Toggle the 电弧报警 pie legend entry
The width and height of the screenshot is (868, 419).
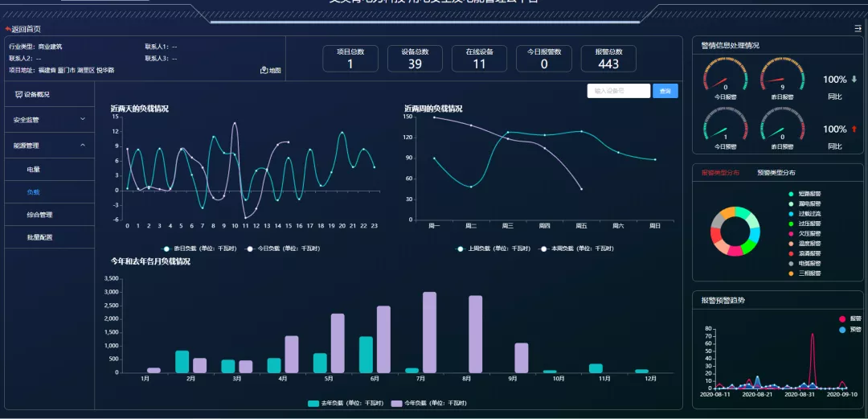[x=805, y=264]
